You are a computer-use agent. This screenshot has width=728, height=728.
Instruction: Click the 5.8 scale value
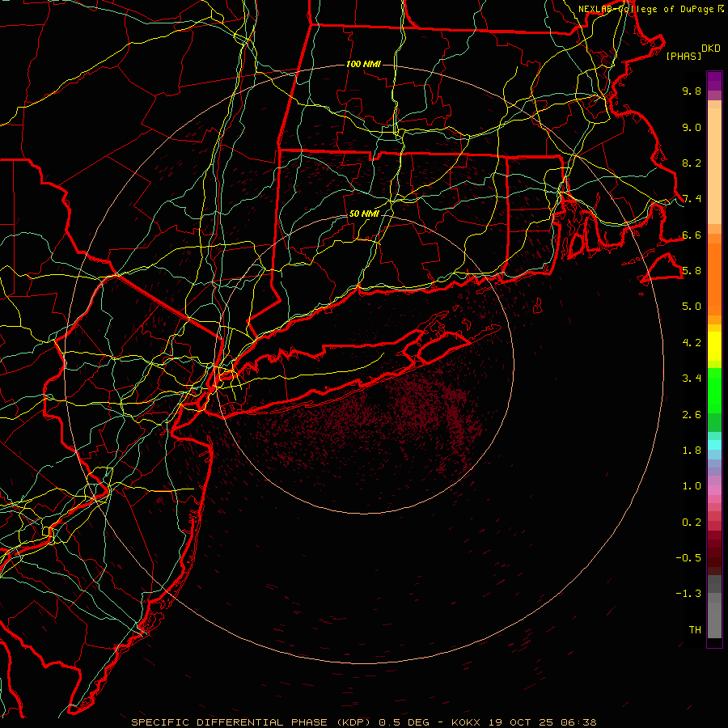pyautogui.click(x=692, y=271)
